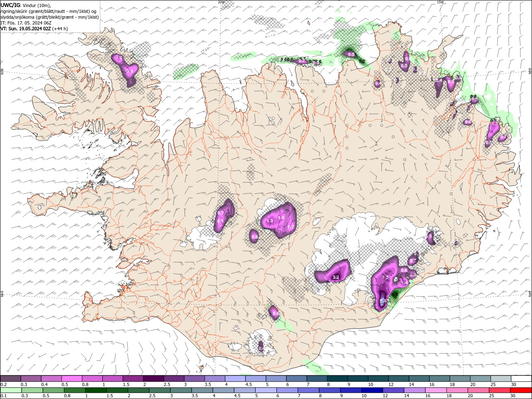Pick the medium green 0.5 swatch in lower legend row
Viewport: 532px width, 399px height.
point(53,390)
